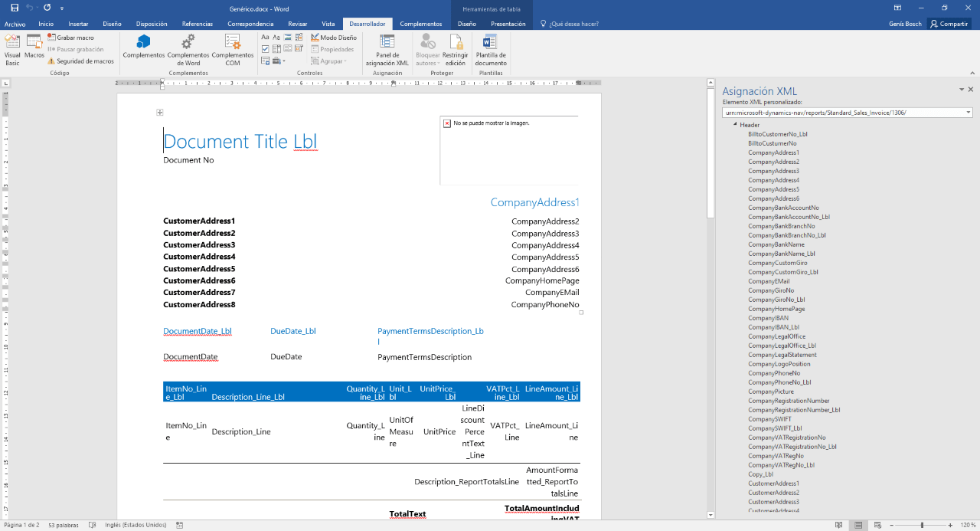The image size is (980, 531).
Task: Open the Elemento XML personalizado dropdown
Action: (x=969, y=113)
